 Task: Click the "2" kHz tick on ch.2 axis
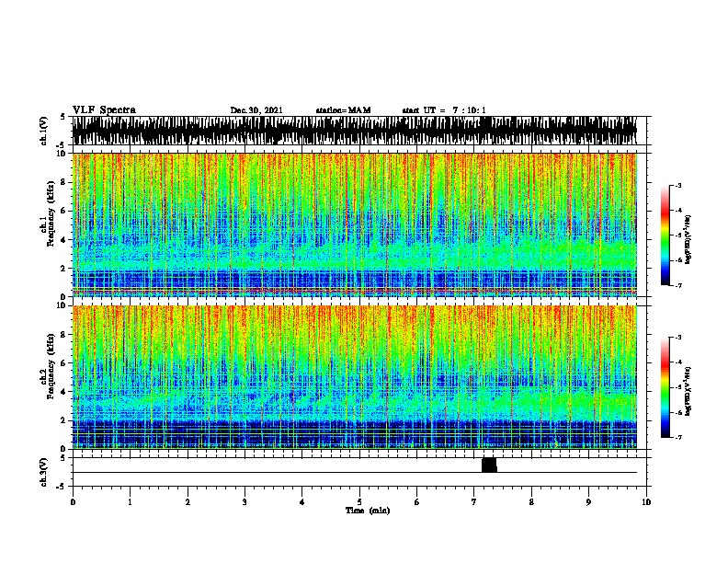coord(64,420)
